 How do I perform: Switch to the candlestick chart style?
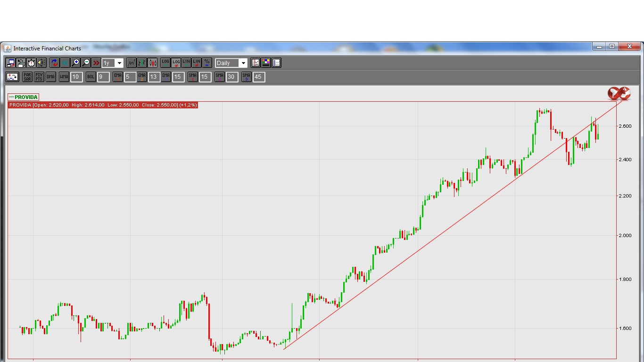[x=152, y=63]
